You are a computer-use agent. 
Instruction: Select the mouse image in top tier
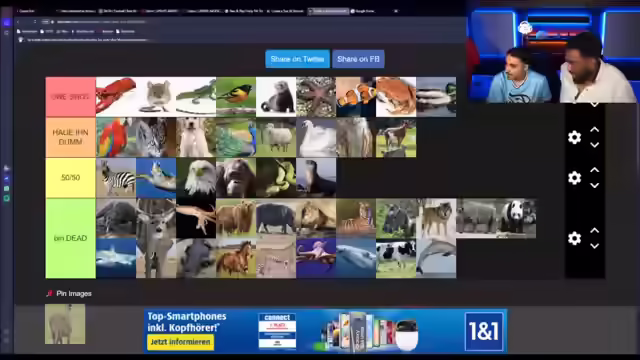coord(156,97)
